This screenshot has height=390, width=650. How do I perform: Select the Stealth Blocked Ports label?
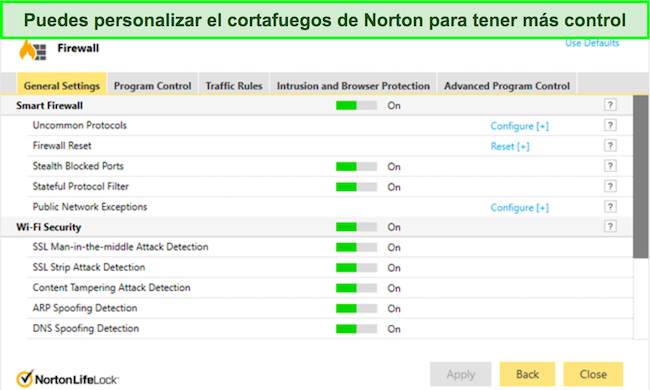(78, 166)
